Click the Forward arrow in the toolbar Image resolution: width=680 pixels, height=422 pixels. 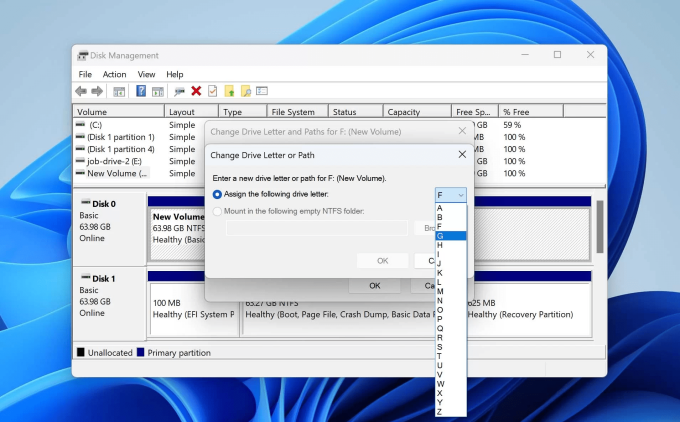[x=97, y=91]
